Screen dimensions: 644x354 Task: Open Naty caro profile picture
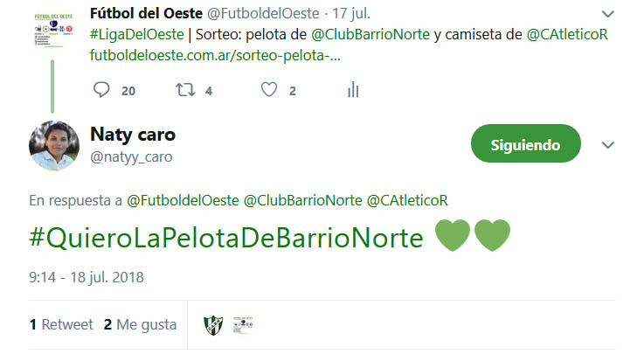[54, 145]
